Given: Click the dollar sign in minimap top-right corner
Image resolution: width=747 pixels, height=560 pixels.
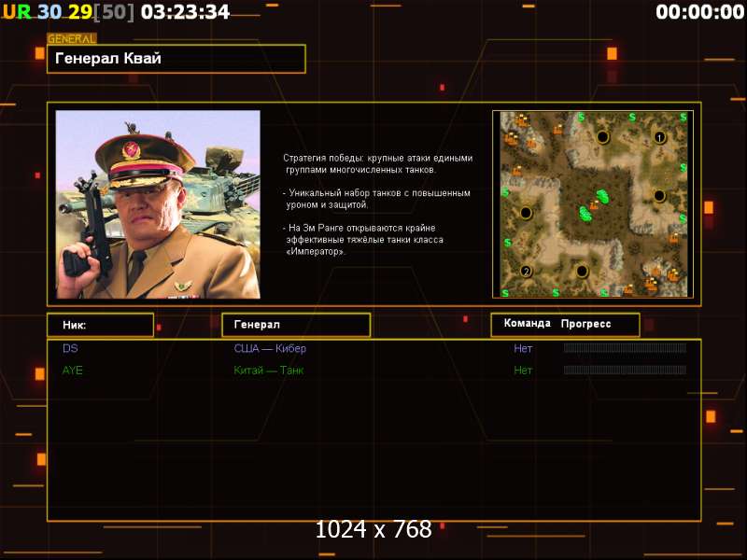Looking at the screenshot, I should pos(684,117).
